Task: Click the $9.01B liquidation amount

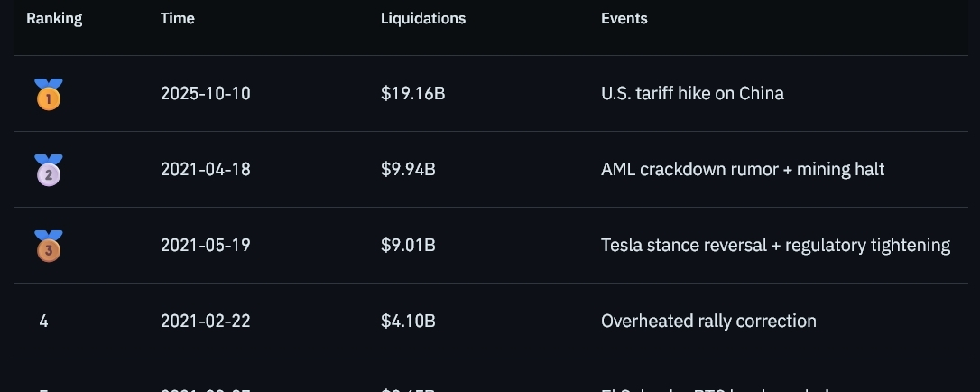Action: 408,245
